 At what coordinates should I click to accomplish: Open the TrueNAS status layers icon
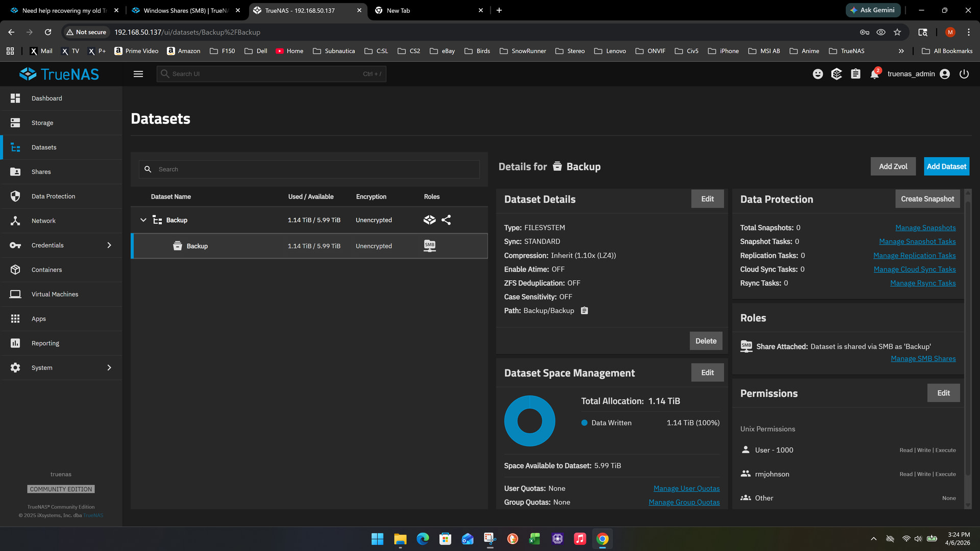click(x=837, y=74)
